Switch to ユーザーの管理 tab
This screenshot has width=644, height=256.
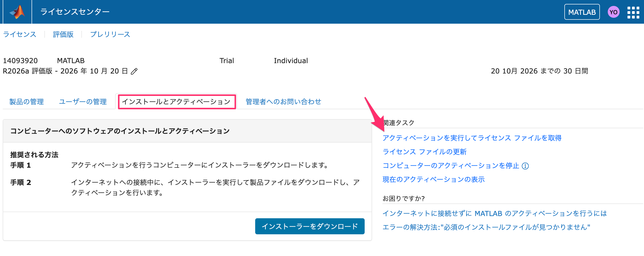83,102
